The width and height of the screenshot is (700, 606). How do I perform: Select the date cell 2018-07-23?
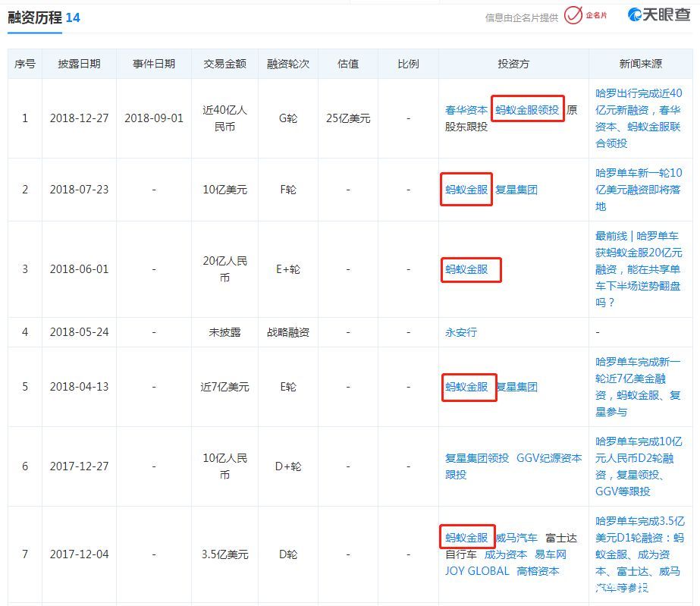click(x=79, y=190)
